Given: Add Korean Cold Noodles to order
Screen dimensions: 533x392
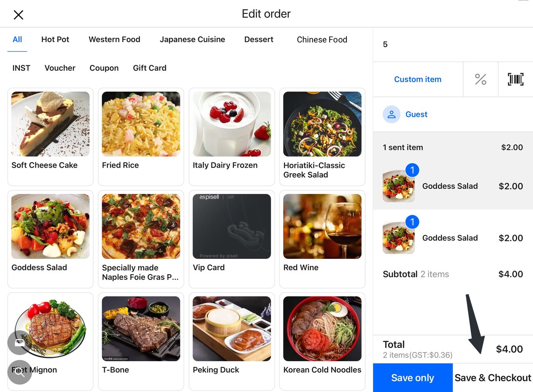Looking at the screenshot, I should (x=322, y=341).
